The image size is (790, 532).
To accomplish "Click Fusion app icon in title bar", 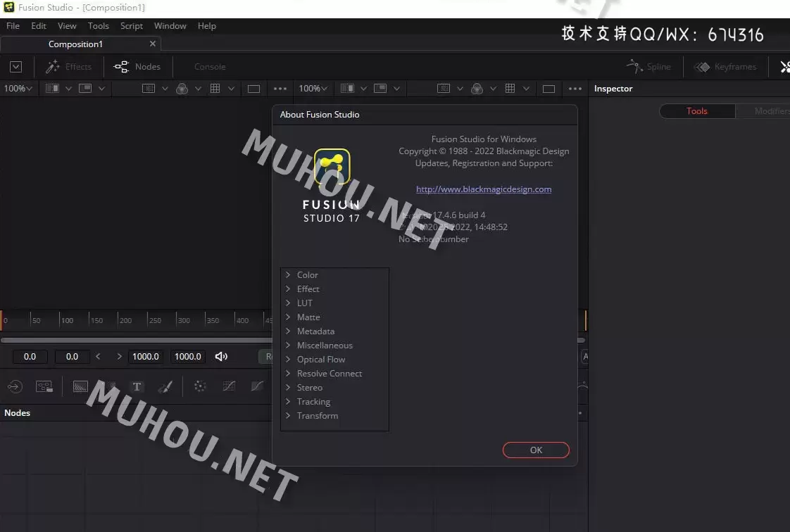I will (8, 7).
